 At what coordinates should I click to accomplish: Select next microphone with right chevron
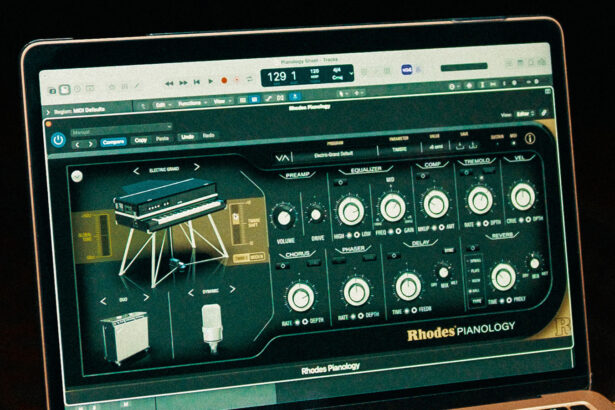tap(232, 289)
